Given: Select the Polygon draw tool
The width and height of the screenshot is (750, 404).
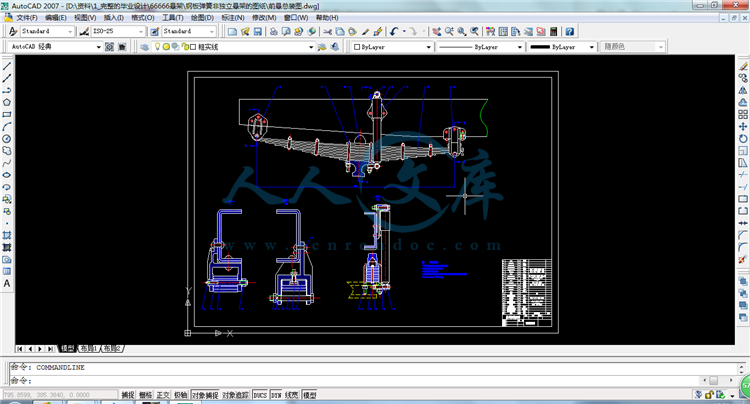Looking at the screenshot, I should click(x=7, y=102).
